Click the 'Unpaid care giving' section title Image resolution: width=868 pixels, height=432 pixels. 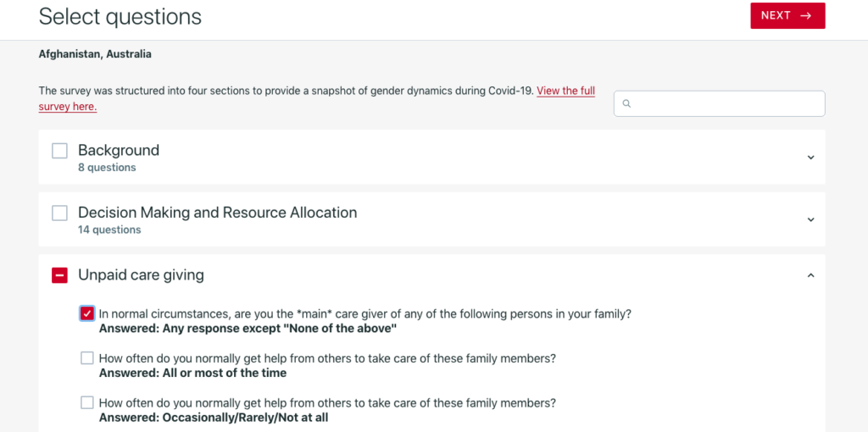pos(141,275)
